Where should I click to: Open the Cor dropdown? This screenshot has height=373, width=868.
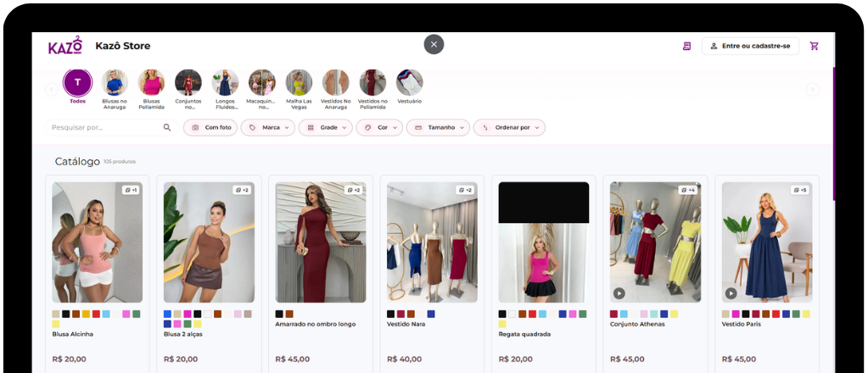pos(379,127)
